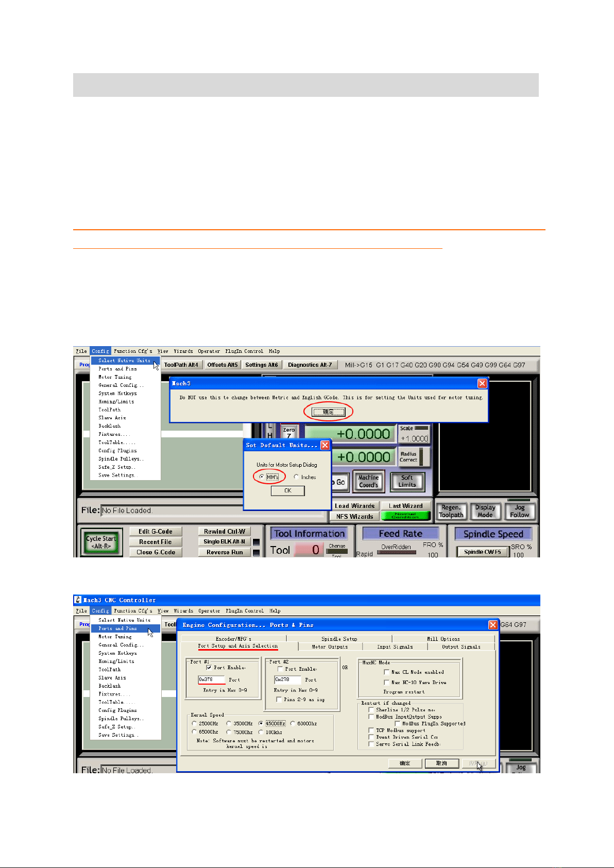This screenshot has width=614, height=868.
Task: Click the green Cycle Start button
Action: tap(101, 542)
